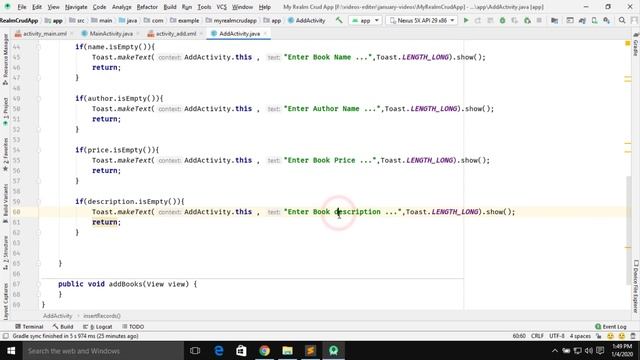Image resolution: width=640 pixels, height=360 pixels.
Task: Click the volume icon in system tray
Action: click(x=589, y=351)
